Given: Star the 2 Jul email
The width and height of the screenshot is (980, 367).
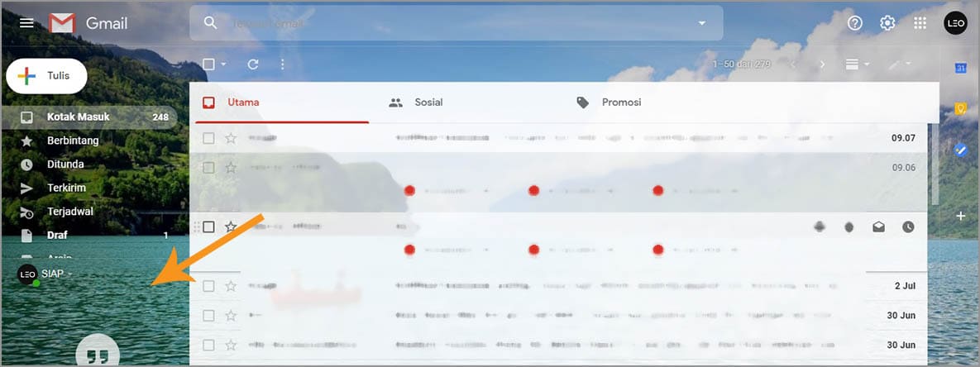Looking at the screenshot, I should (x=231, y=286).
